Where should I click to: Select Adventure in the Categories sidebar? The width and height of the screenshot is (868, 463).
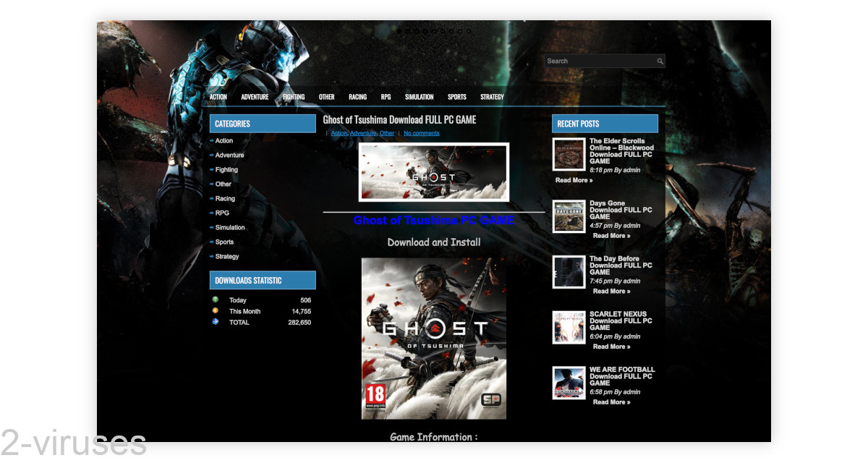[230, 156]
